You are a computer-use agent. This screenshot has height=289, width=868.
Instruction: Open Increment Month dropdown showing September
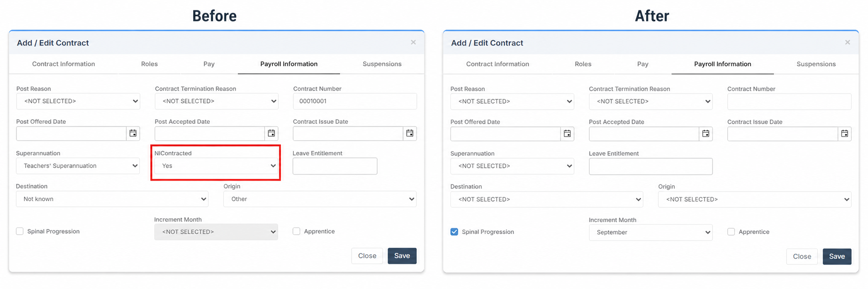651,232
